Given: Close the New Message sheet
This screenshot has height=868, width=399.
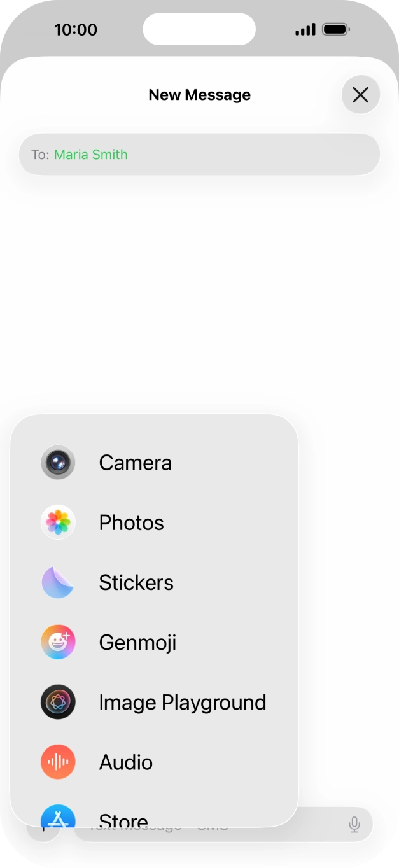Looking at the screenshot, I should (x=361, y=95).
